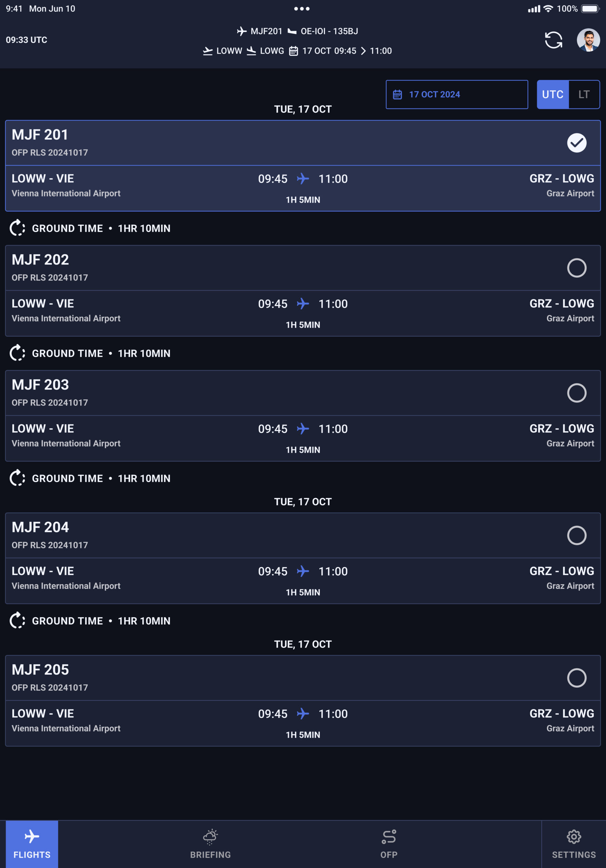606x868 pixels.
Task: Switch time display to LT
Action: point(584,95)
